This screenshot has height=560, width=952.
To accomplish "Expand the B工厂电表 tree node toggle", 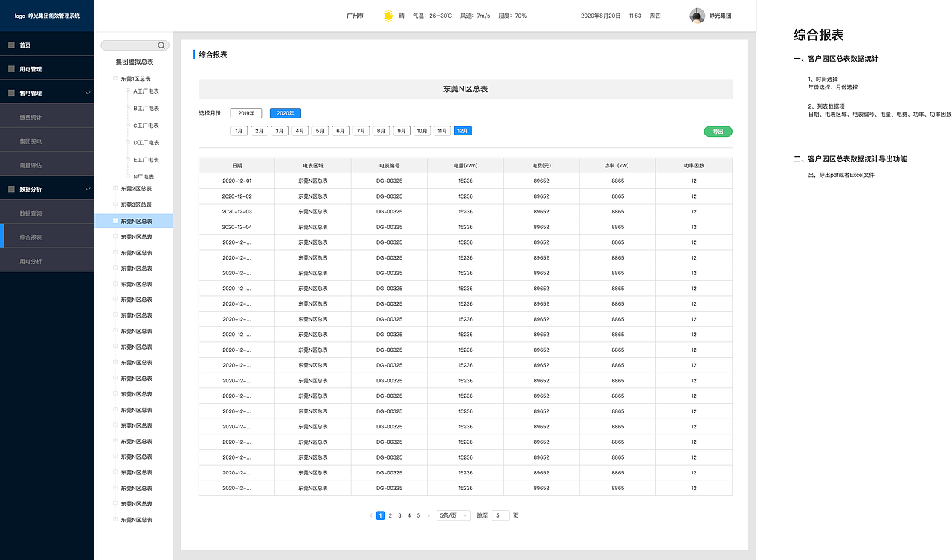I will point(128,109).
